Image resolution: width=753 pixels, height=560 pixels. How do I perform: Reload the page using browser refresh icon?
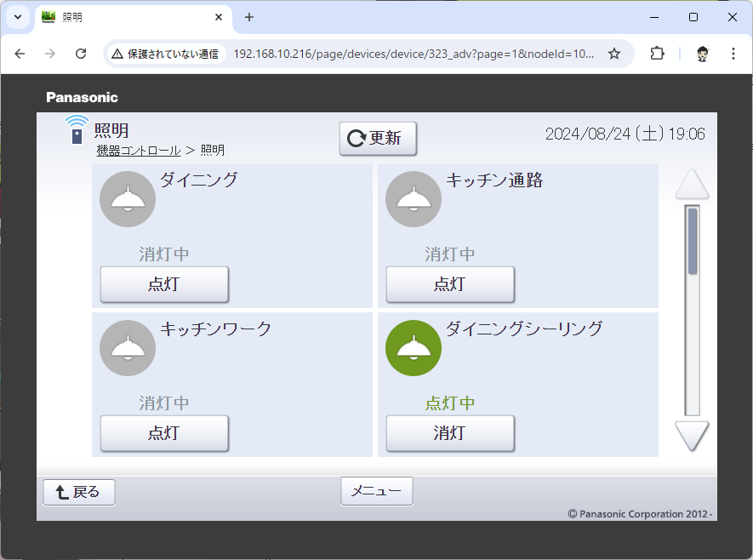tap(81, 54)
